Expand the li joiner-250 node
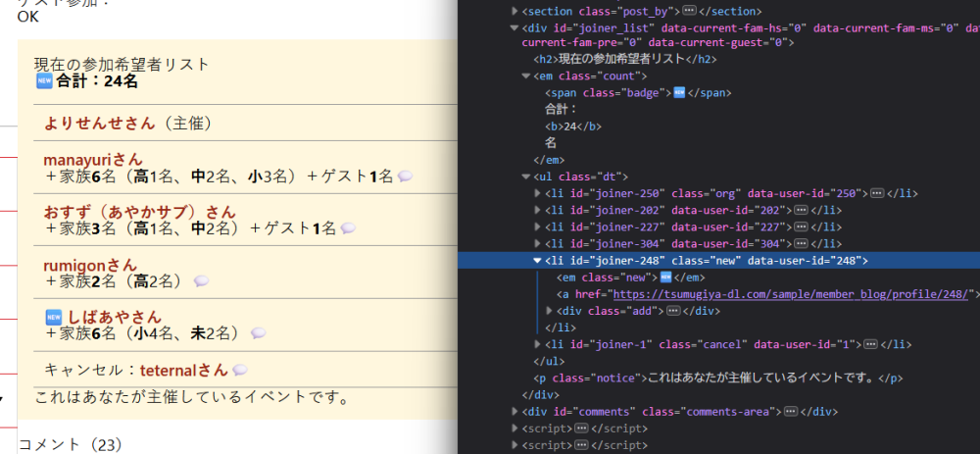This screenshot has height=454, width=980. pyautogui.click(x=537, y=193)
